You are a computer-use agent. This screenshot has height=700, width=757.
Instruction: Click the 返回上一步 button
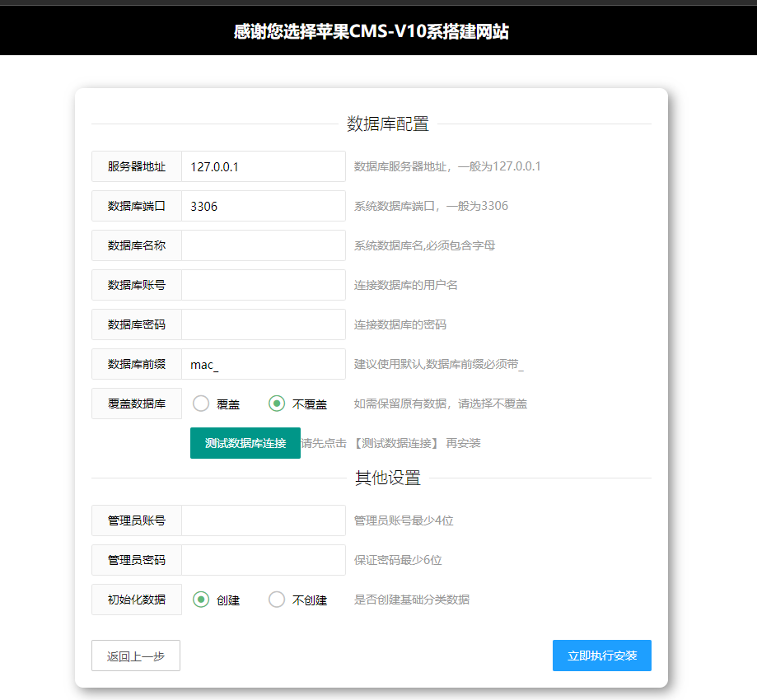135,656
